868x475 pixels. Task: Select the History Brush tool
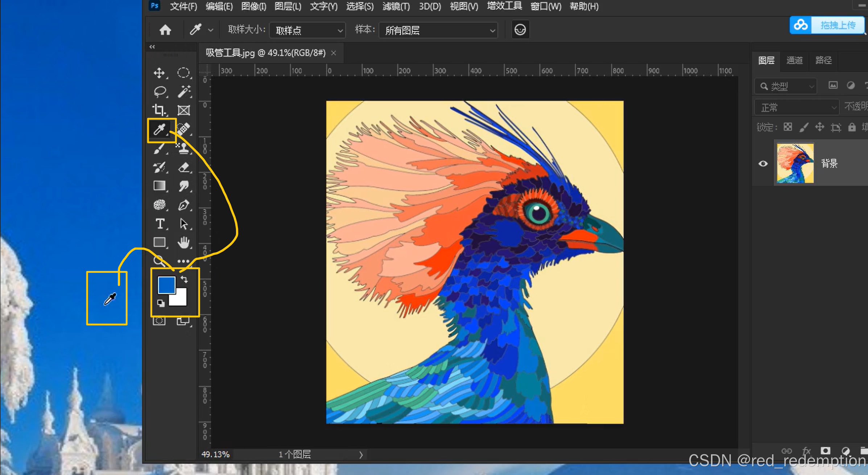[x=160, y=167]
